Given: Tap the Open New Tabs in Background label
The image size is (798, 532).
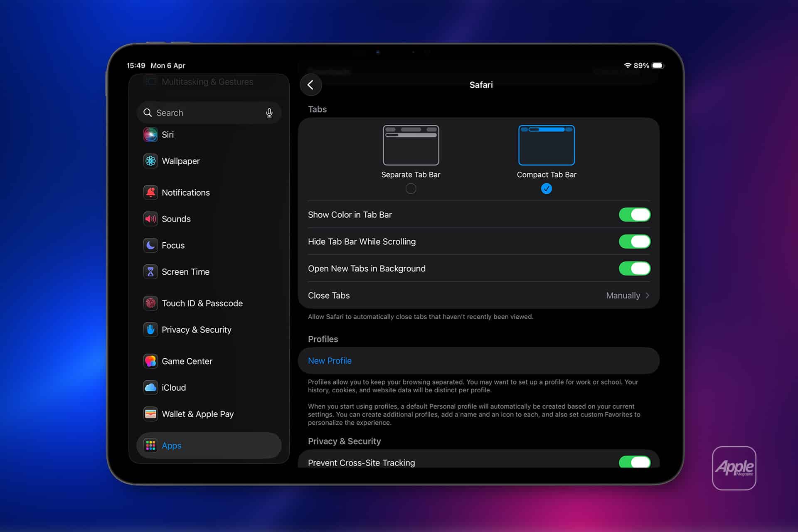Looking at the screenshot, I should [x=367, y=268].
